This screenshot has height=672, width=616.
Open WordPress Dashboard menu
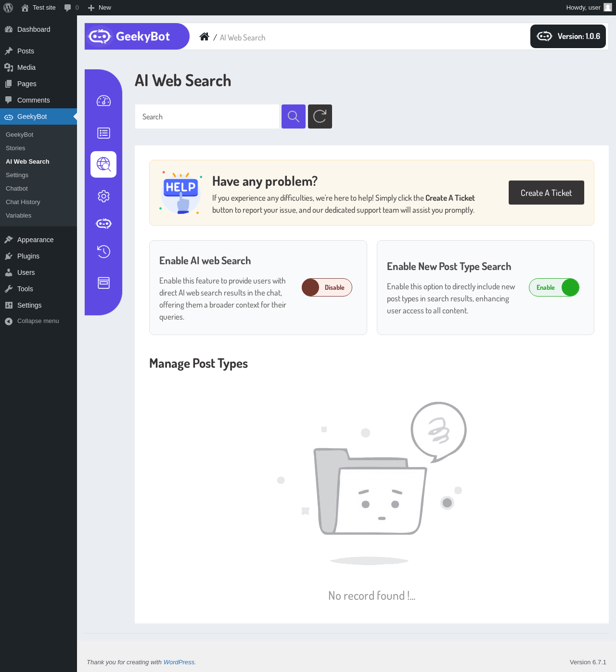coord(38,29)
